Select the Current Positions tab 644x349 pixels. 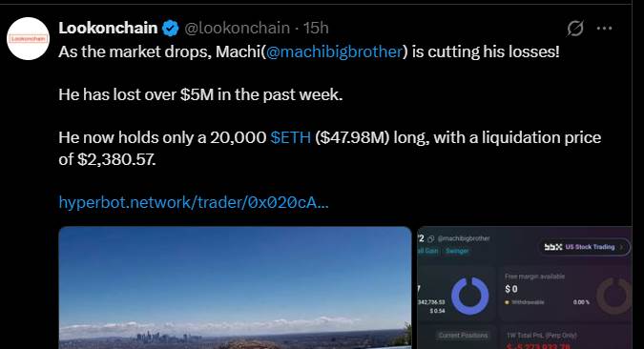(x=463, y=335)
